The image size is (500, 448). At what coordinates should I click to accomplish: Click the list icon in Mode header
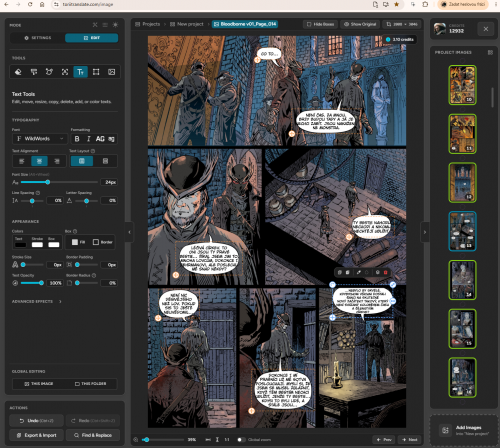(x=105, y=25)
